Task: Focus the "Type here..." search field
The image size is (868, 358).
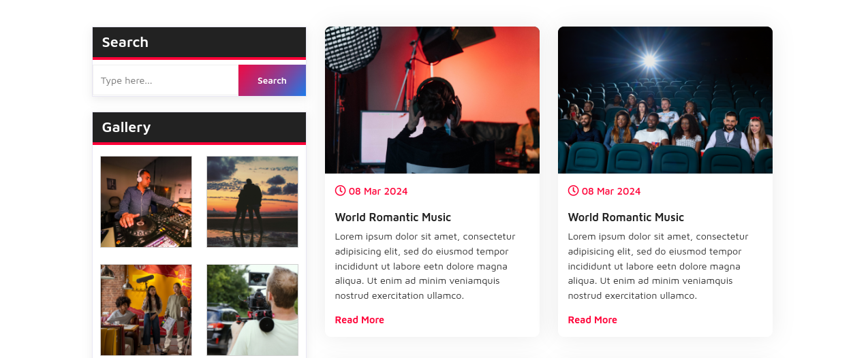Action: click(x=166, y=80)
